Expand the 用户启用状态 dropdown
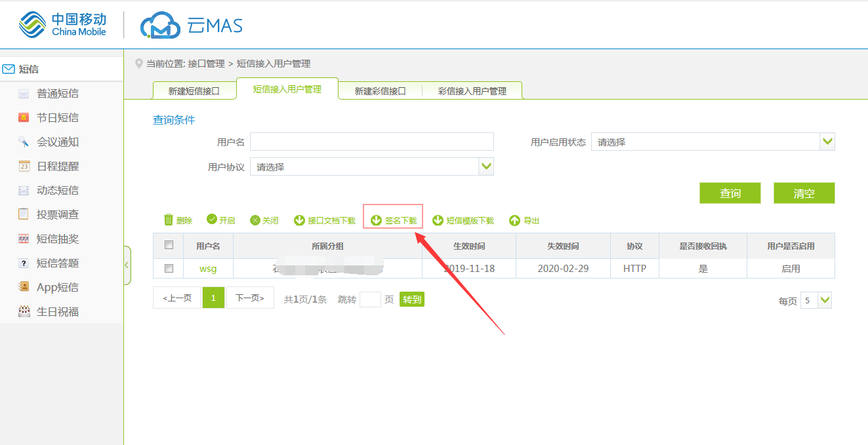 pos(827,142)
